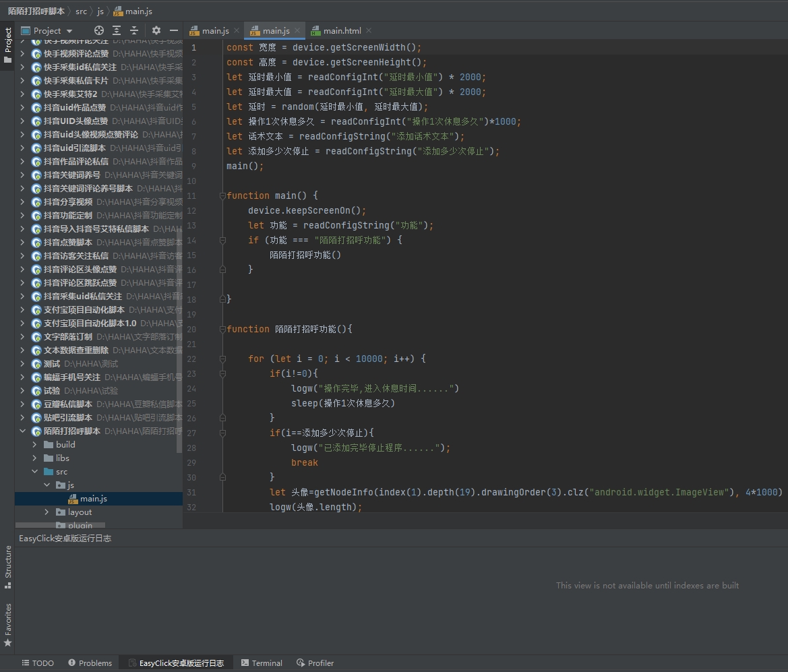Click the 抖音点赞脚本 module icon
Image resolution: width=788 pixels, height=672 pixels.
(36, 242)
